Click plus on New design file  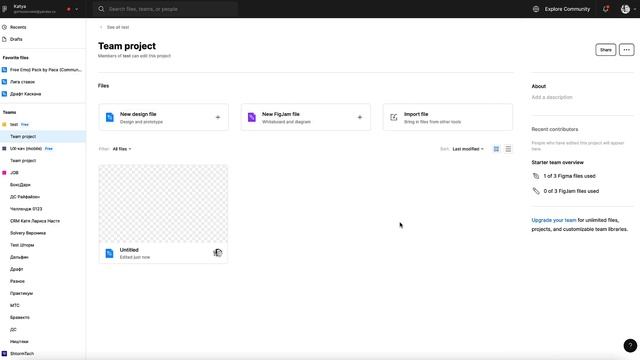pos(218,117)
